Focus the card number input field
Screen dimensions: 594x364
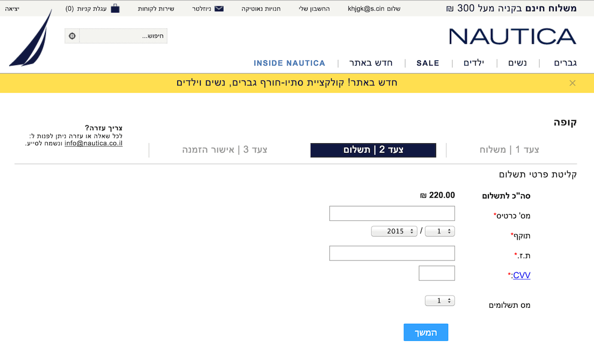[x=392, y=213]
